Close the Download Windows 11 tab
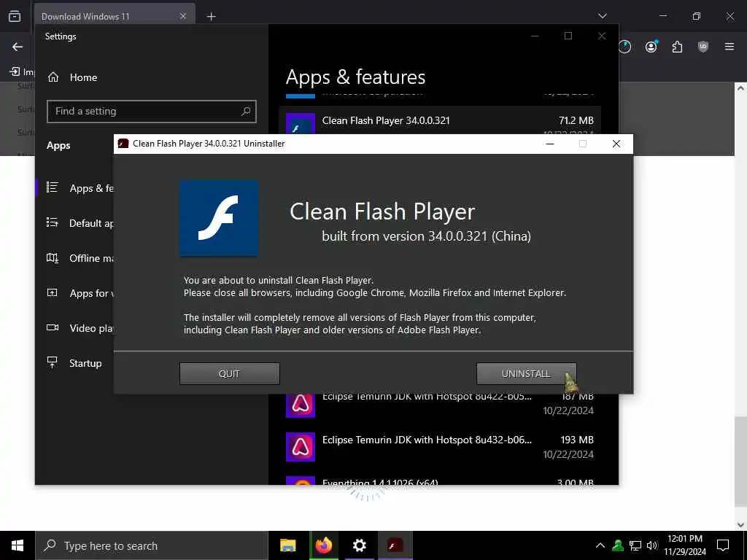The height and width of the screenshot is (560, 747). click(x=183, y=17)
